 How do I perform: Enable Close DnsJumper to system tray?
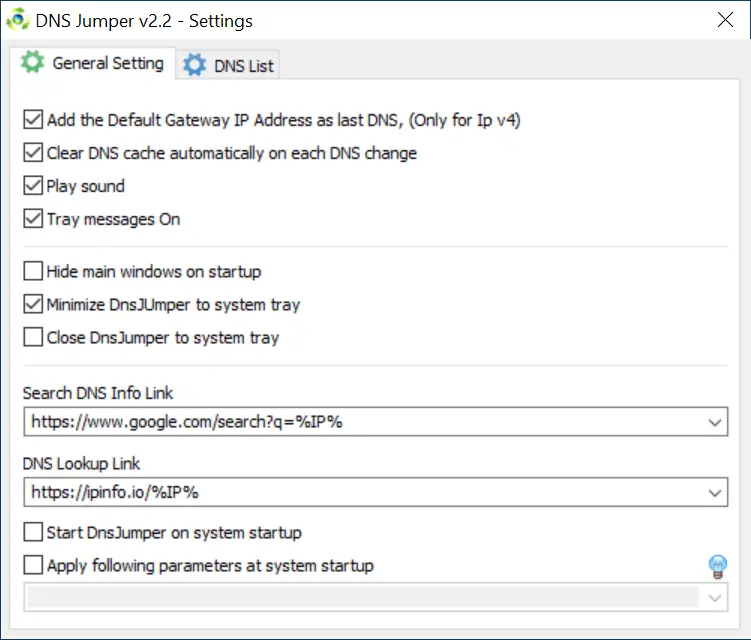click(33, 337)
